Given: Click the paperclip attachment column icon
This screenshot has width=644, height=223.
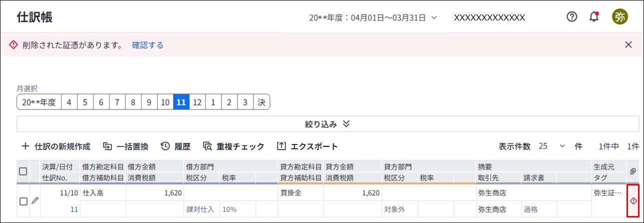Looking at the screenshot, I should pyautogui.click(x=632, y=171).
